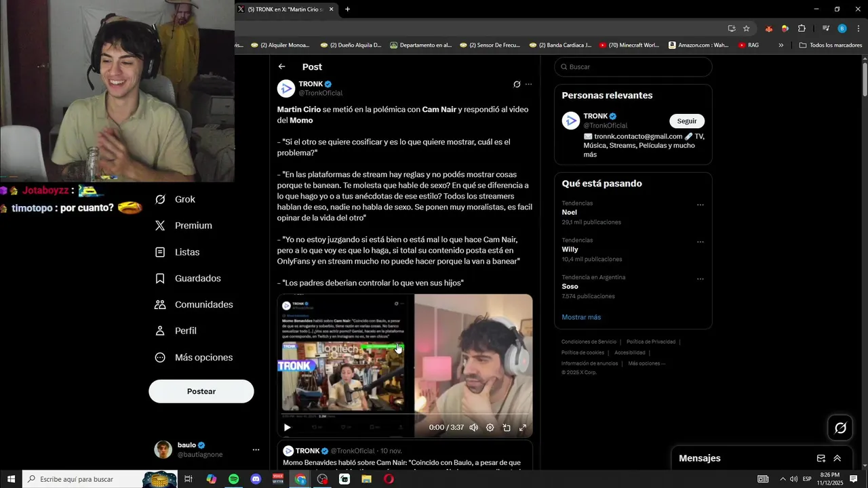The height and width of the screenshot is (488, 868).
Task: Click baulo profile avatar
Action: (x=163, y=449)
